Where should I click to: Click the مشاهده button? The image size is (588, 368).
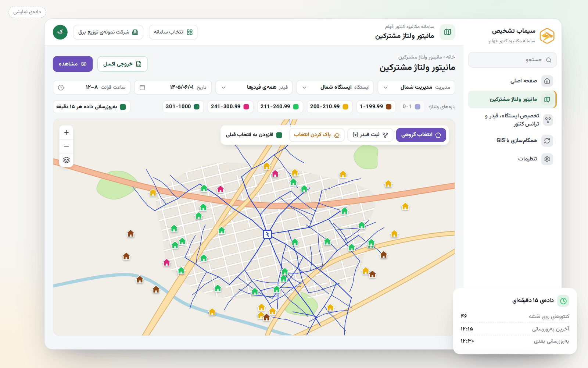pyautogui.click(x=73, y=64)
